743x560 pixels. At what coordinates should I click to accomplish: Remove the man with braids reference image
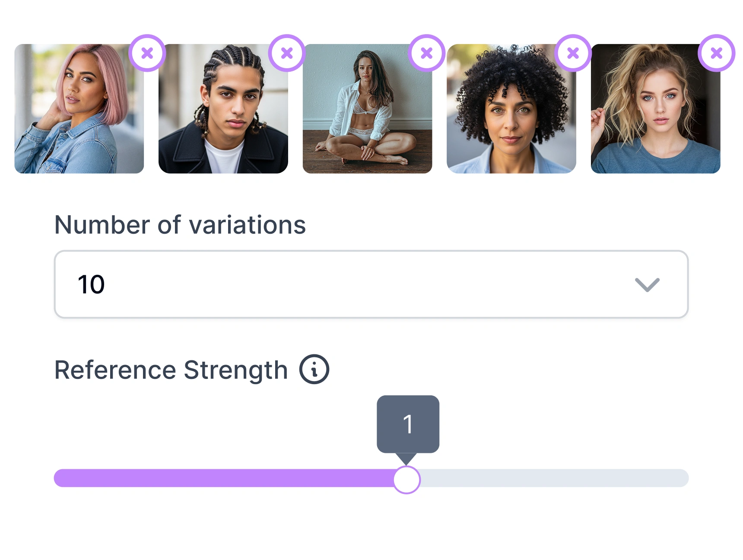(x=287, y=53)
